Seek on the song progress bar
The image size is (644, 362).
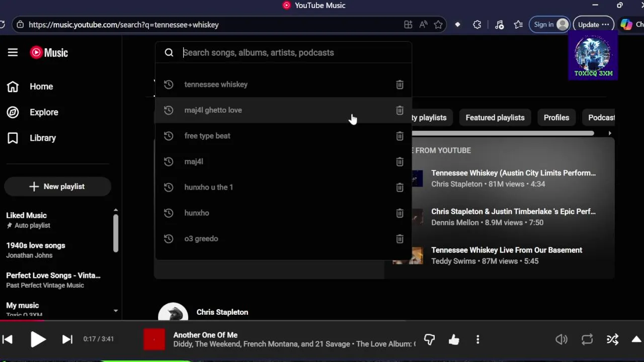click(322, 320)
